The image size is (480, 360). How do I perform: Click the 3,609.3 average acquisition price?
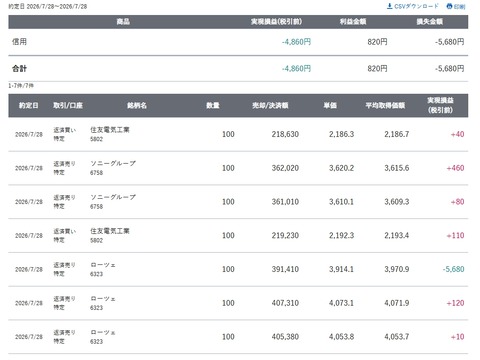point(397,202)
